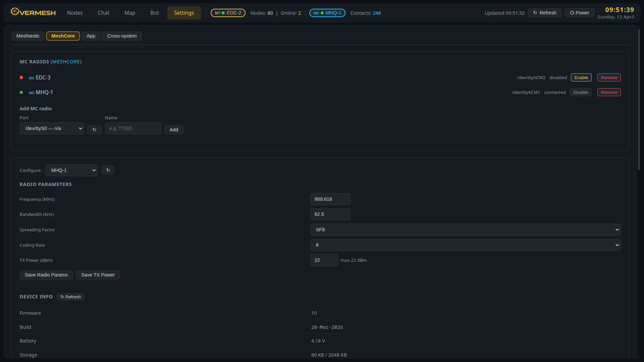Click the Build value 20-Mar-2026

(327, 327)
